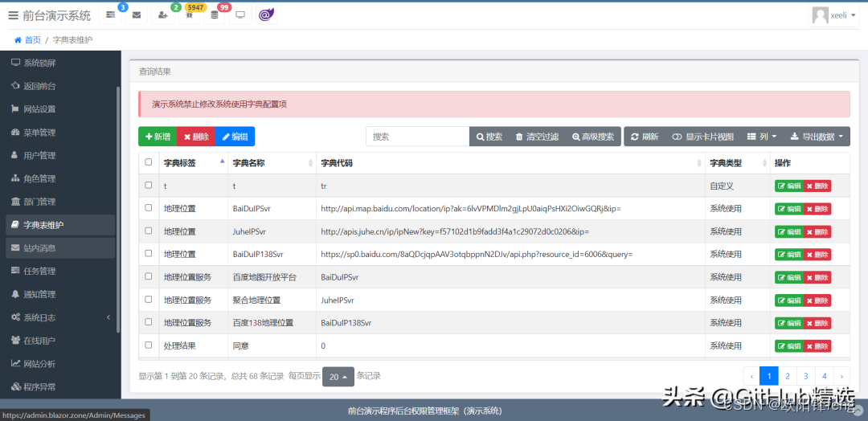
Task: Click the 清空过滤 trash button
Action: pyautogui.click(x=536, y=137)
